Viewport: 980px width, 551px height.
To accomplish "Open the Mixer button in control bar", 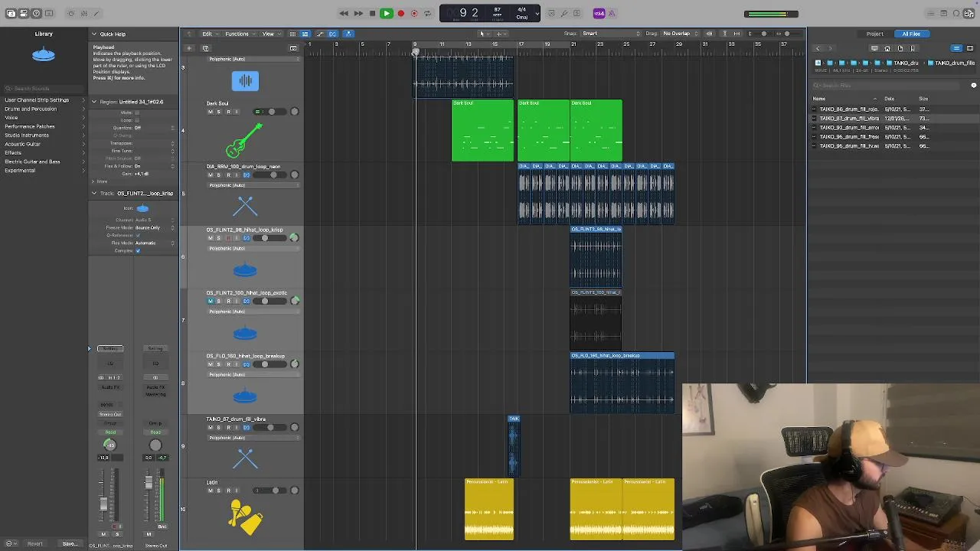I will pos(83,13).
